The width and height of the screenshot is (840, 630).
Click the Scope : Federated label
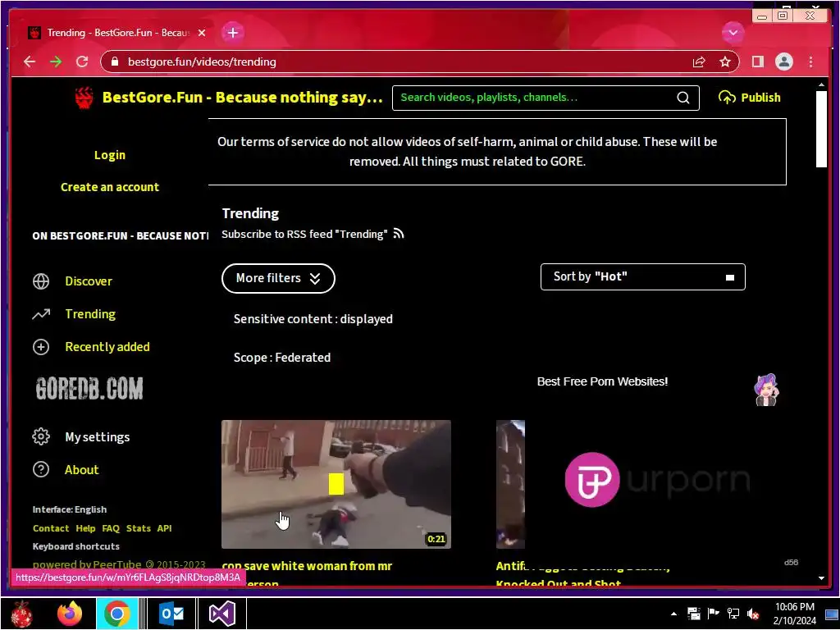pos(282,358)
